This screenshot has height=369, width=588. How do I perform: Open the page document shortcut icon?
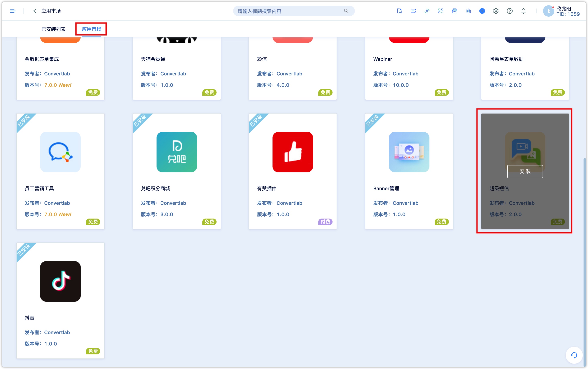click(399, 11)
